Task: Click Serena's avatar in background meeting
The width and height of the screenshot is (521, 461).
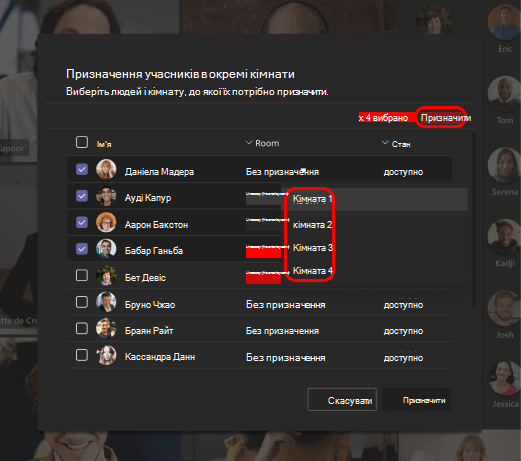Action: point(504,165)
